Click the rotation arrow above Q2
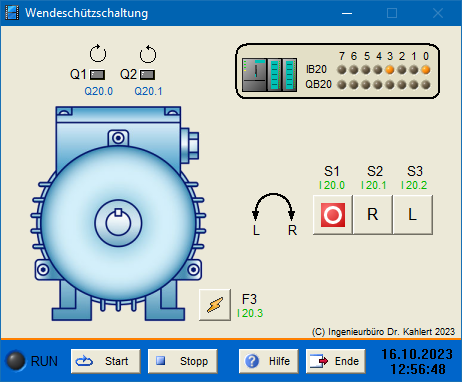This screenshot has width=462, height=382. click(148, 54)
